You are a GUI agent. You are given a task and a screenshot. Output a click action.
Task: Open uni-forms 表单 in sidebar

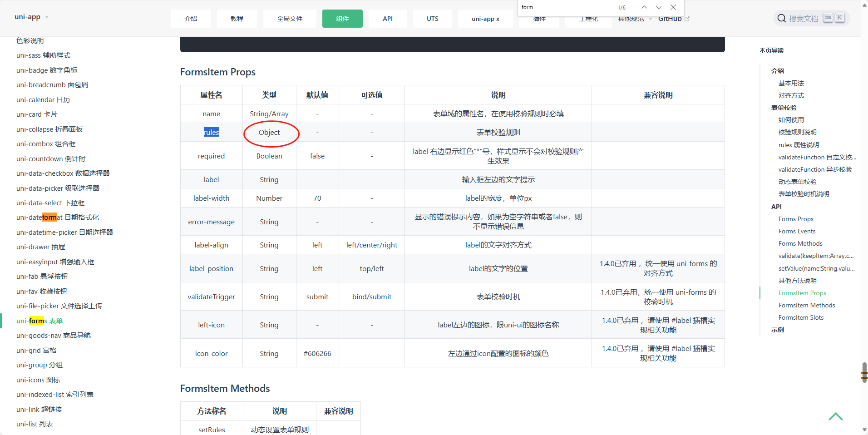tap(39, 321)
